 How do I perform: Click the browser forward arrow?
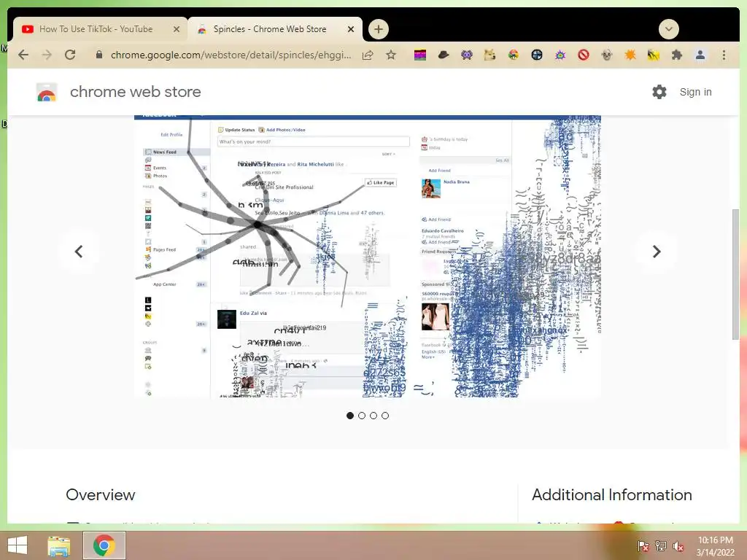[47, 55]
